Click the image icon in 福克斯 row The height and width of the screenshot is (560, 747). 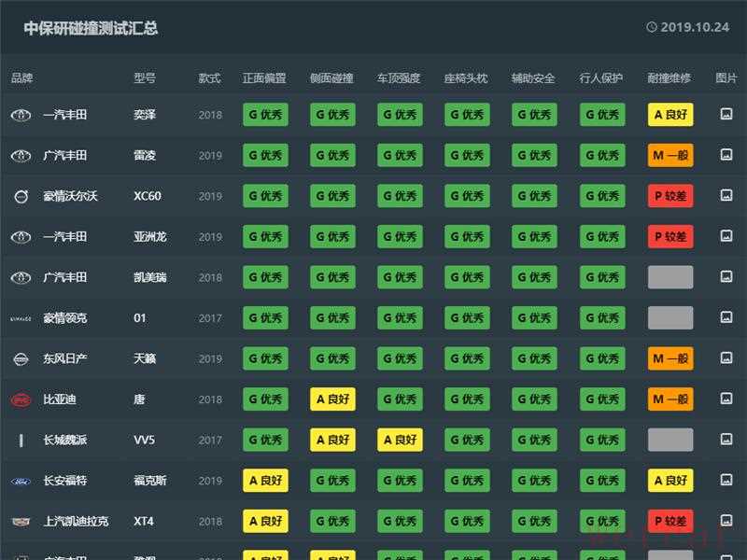coord(726,481)
